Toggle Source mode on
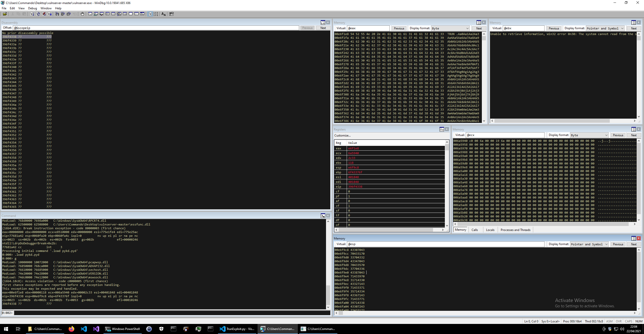The width and height of the screenshot is (644, 334). point(150,14)
